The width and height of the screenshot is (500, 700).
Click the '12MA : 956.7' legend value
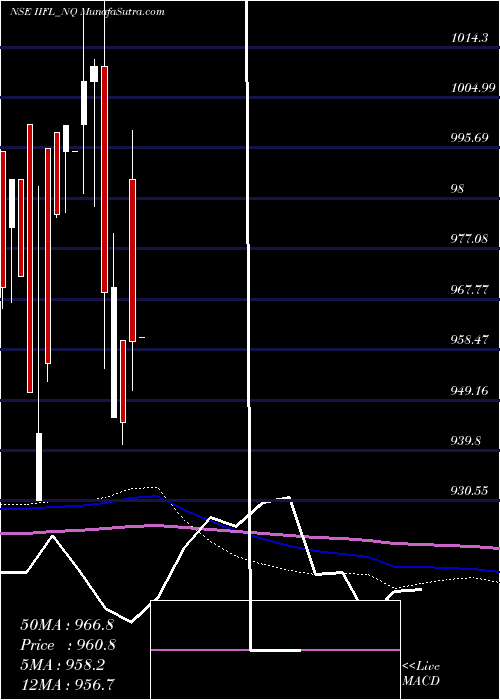(67, 684)
